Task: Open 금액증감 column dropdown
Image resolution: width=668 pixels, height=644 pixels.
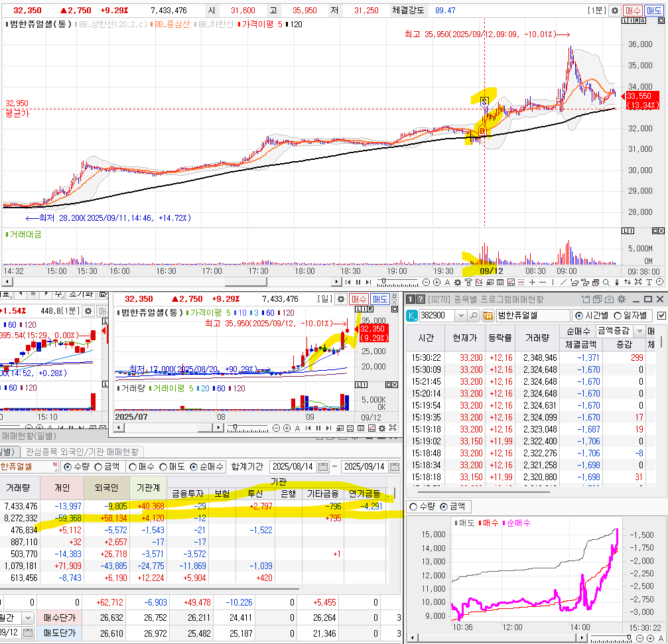Action: pos(639,330)
